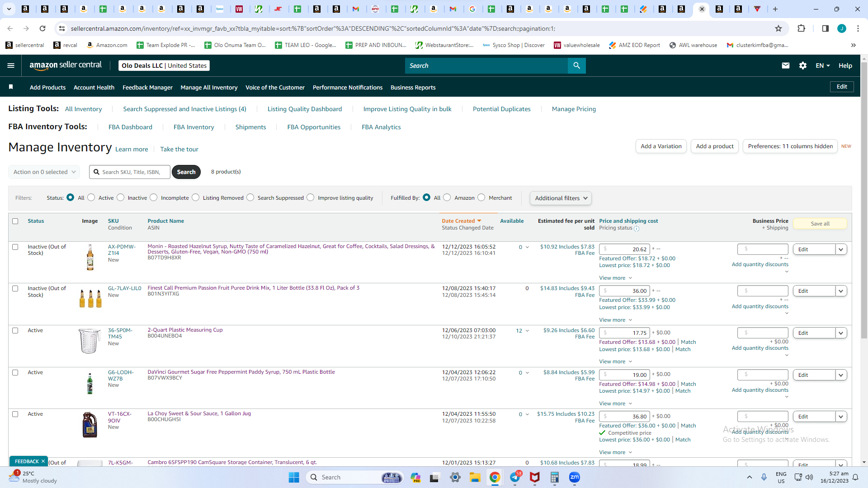
Task: Open the Calculator app in the taskbar
Action: point(555,478)
